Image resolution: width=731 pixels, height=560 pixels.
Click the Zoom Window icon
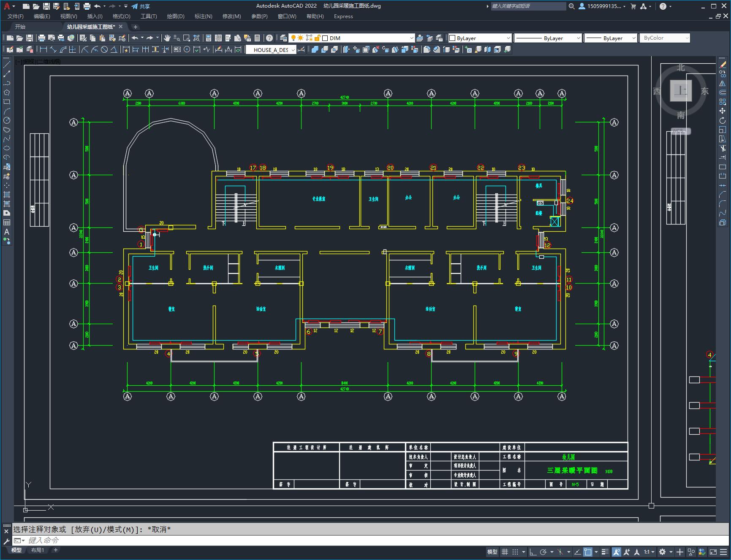186,38
